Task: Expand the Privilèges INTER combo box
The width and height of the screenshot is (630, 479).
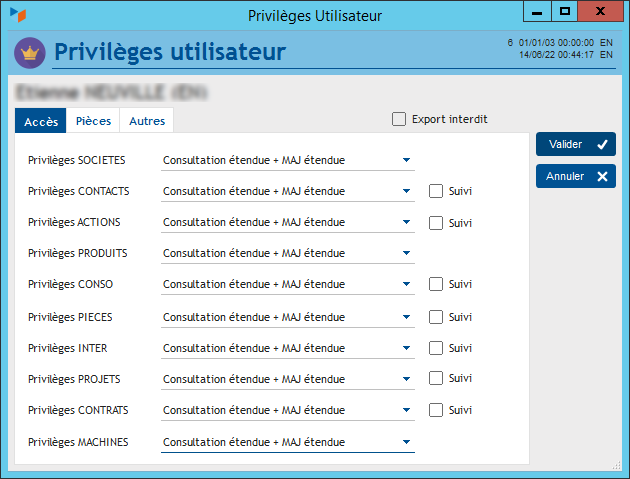Action: click(406, 347)
